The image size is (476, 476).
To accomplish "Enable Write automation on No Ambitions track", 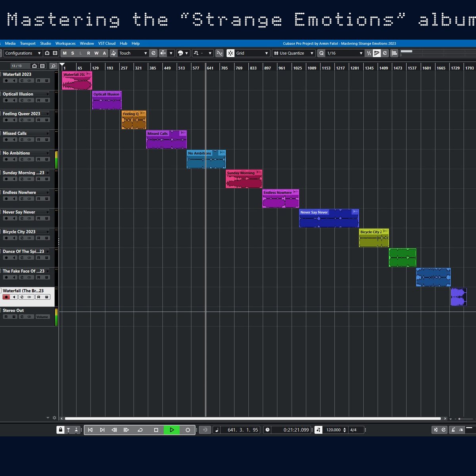I will click(x=46, y=159).
